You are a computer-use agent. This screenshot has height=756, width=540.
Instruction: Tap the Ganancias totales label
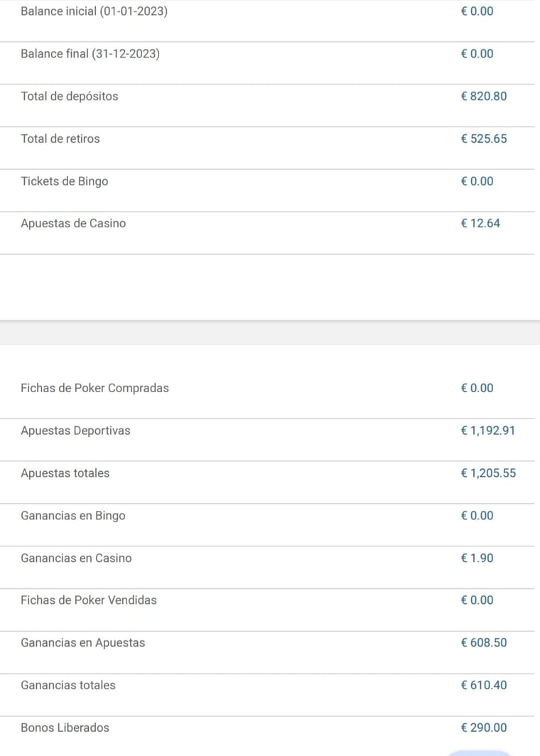point(68,685)
